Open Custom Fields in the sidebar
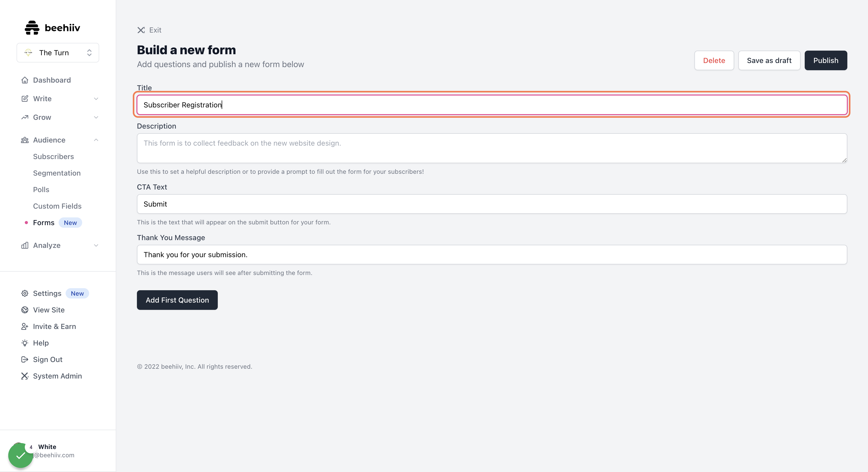The image size is (868, 472). (x=57, y=206)
